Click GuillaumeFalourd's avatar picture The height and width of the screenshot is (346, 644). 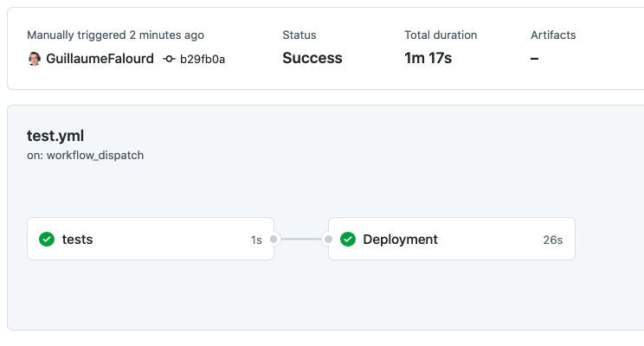pyautogui.click(x=34, y=59)
